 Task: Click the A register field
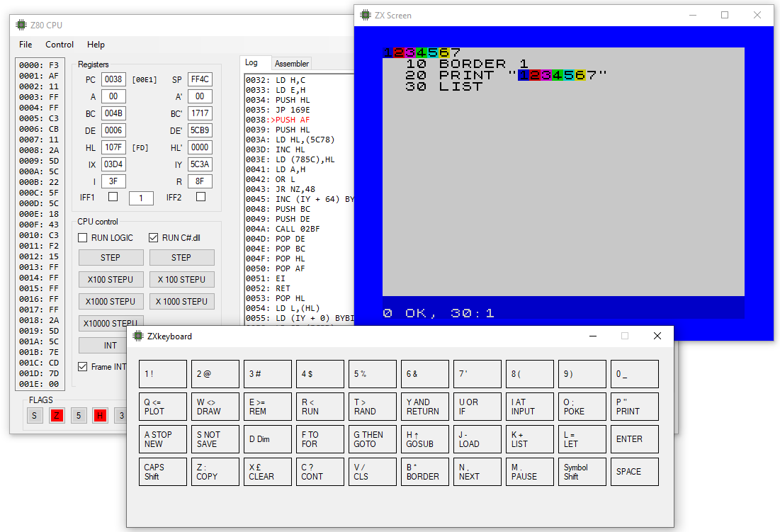click(x=113, y=96)
